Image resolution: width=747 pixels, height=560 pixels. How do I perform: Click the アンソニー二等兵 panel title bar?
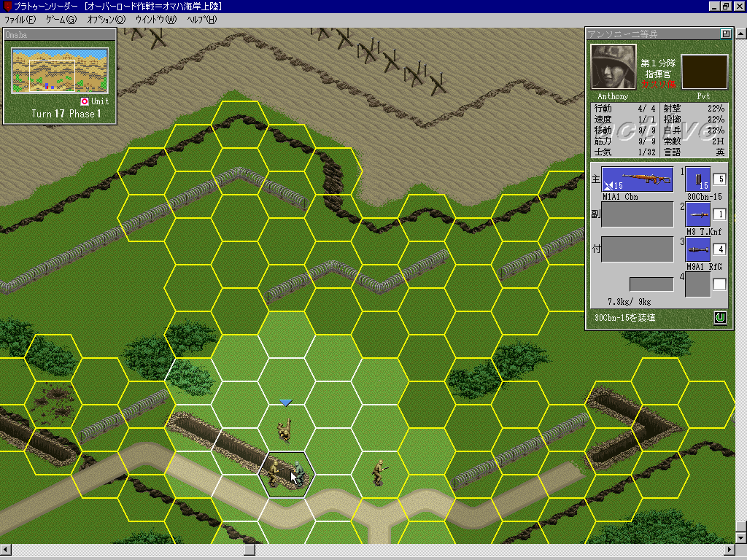(x=653, y=34)
